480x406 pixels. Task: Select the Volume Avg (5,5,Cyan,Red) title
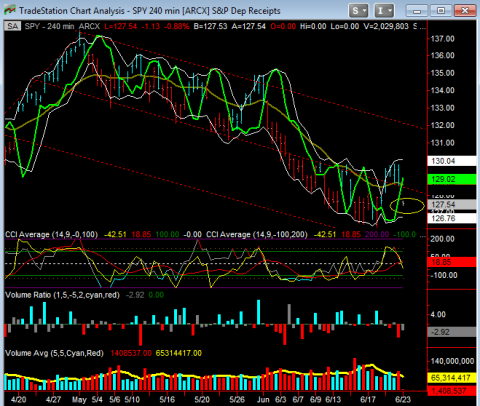point(54,353)
